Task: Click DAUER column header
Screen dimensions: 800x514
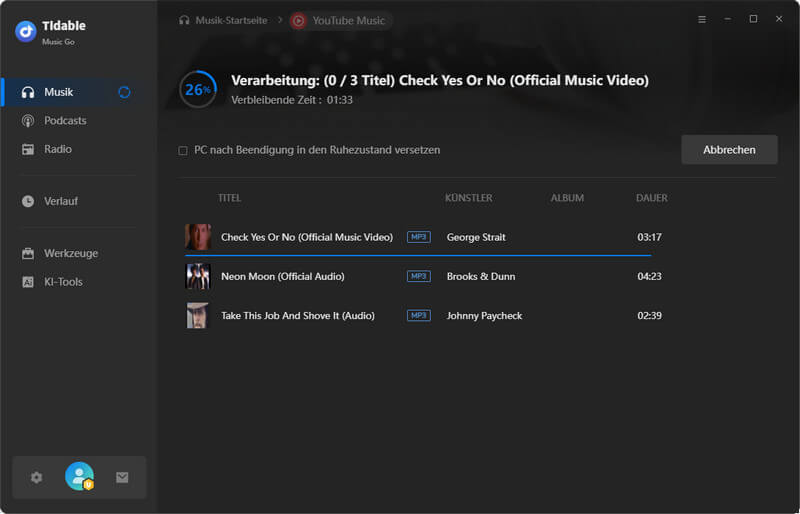Action: pyautogui.click(x=652, y=198)
